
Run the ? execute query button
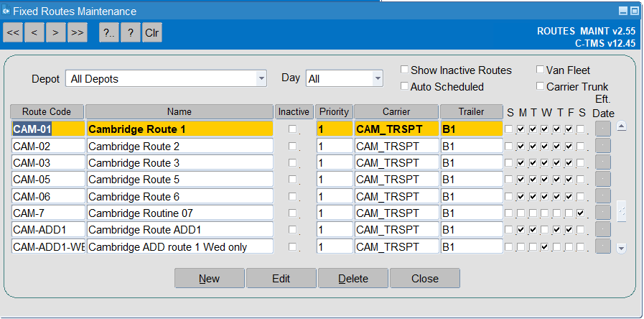click(x=131, y=32)
